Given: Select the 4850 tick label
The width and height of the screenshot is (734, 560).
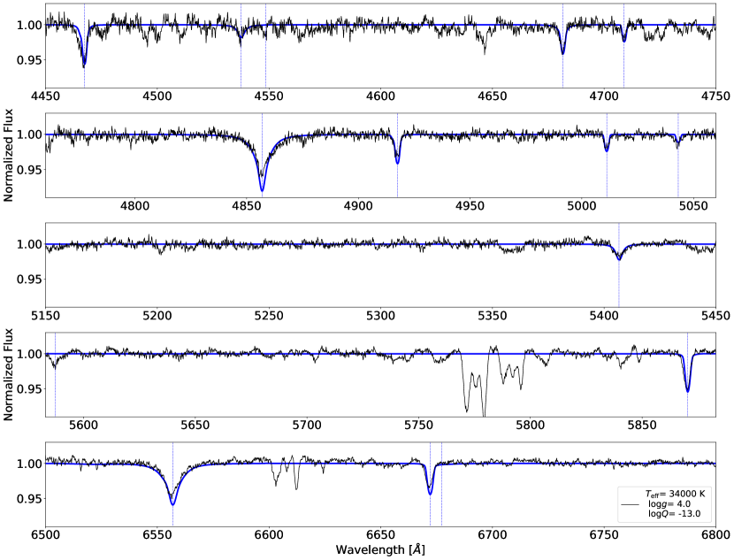Looking at the screenshot, I should (246, 205).
